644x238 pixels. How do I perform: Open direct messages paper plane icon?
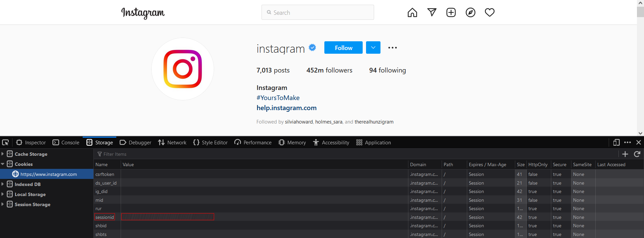click(x=432, y=13)
